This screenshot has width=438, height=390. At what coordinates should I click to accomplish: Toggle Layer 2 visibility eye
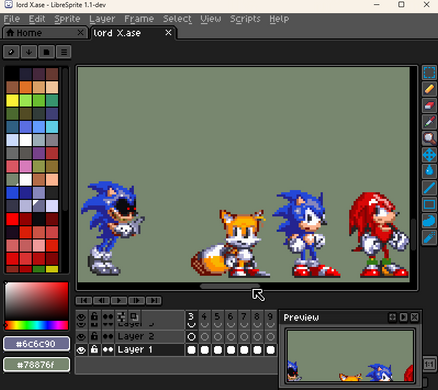[81, 337]
